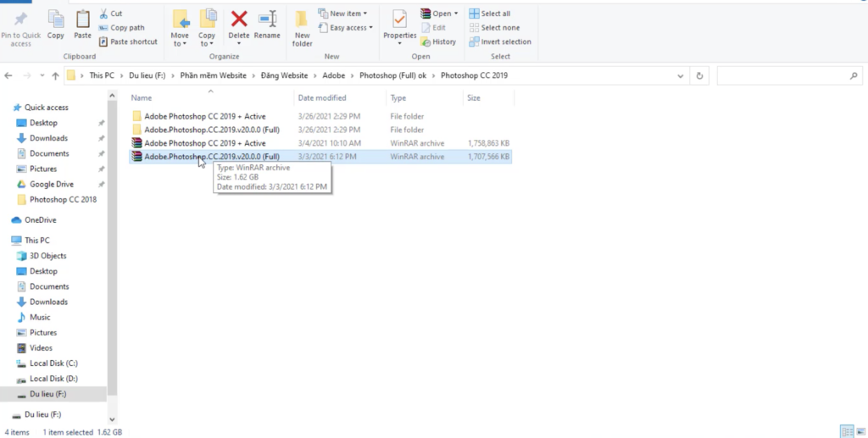Select Desktop under Quick access
The image size is (868, 438).
pos(43,123)
